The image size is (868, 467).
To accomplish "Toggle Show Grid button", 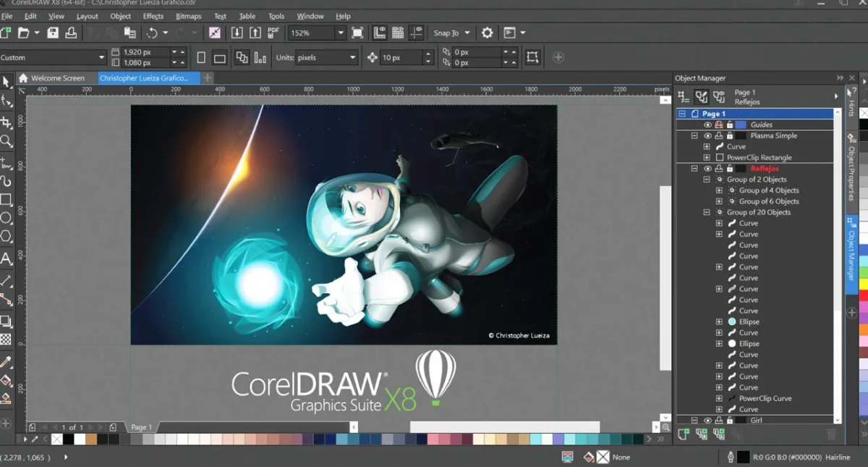I will pos(398,33).
